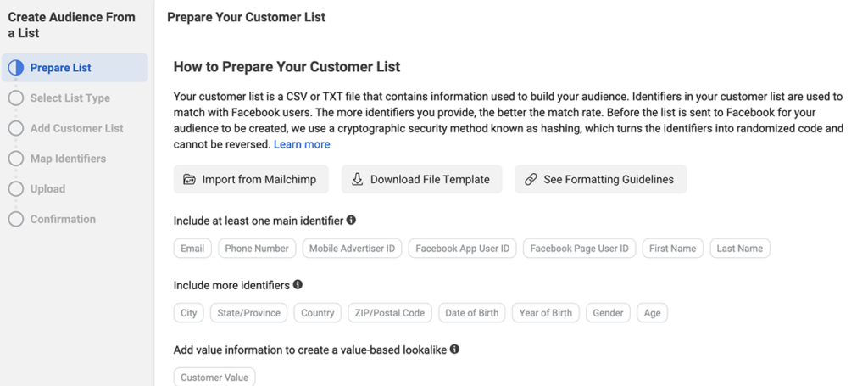Viewport: 868px width, 386px height.
Task: Click the Import from Mailchimp icon
Action: click(x=190, y=180)
